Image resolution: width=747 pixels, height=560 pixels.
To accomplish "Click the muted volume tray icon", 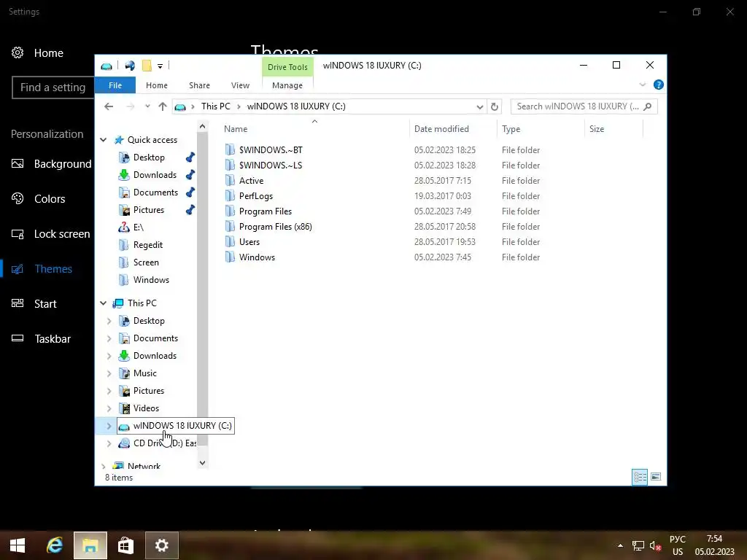I will (656, 545).
